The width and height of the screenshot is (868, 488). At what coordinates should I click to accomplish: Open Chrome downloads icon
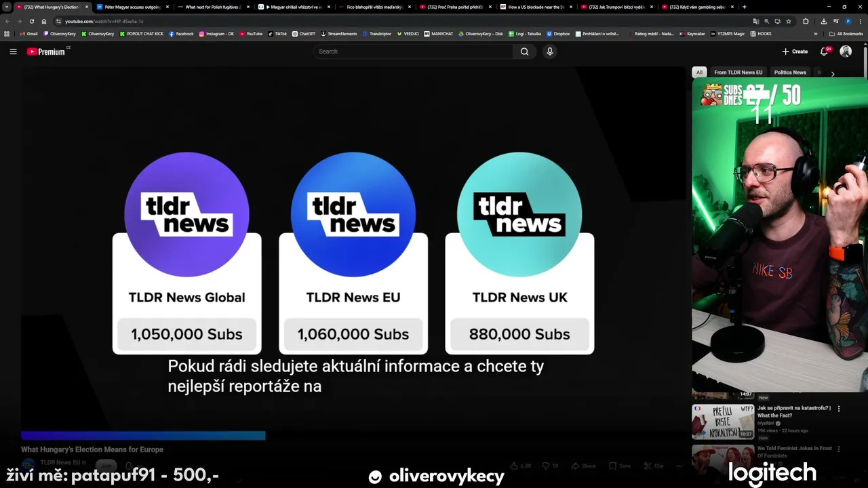tap(824, 21)
